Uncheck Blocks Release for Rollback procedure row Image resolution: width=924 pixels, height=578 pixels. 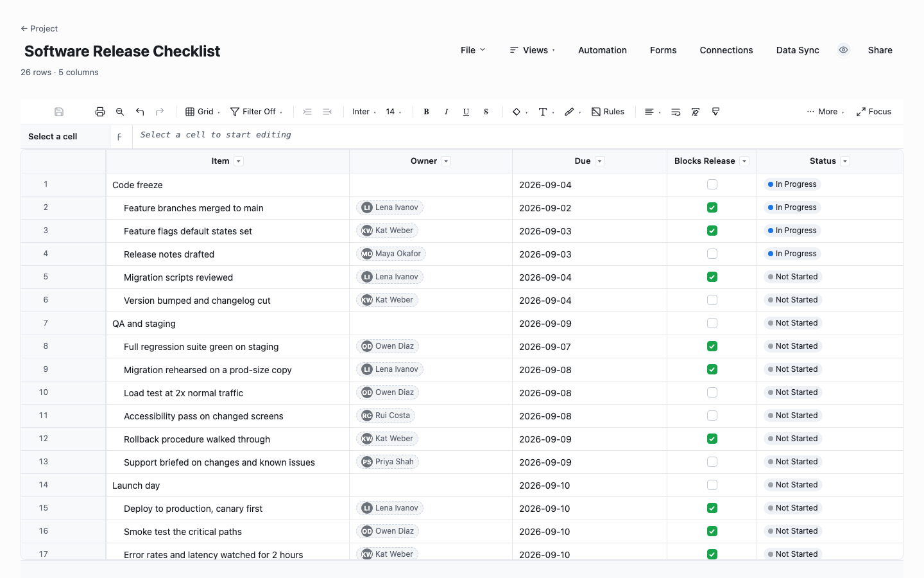712,439
